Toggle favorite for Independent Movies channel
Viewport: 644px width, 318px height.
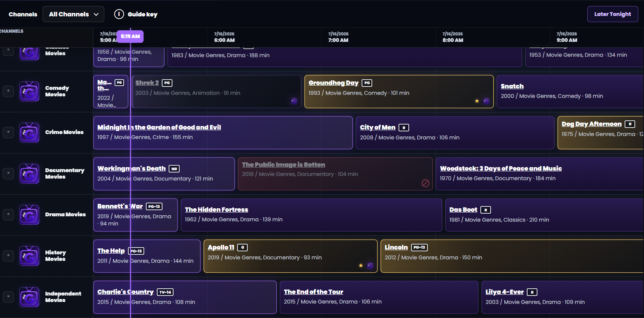[x=8, y=297]
